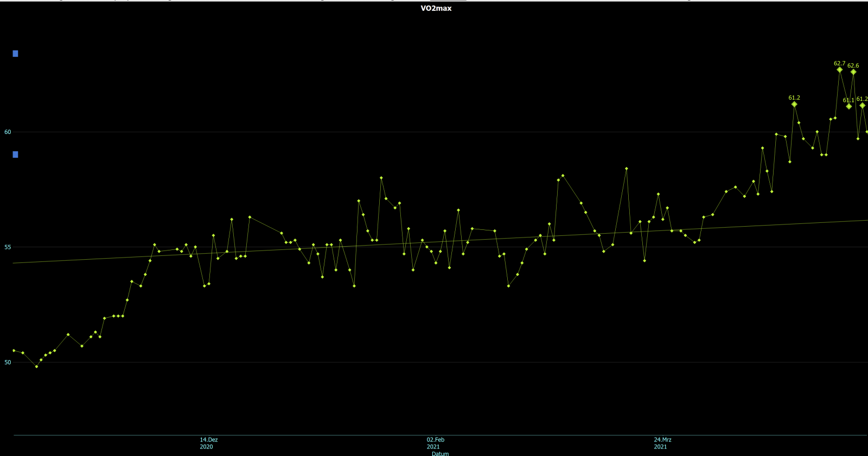The height and width of the screenshot is (456, 868).
Task: Click the 14.Dez 2020 date label
Action: (208, 443)
